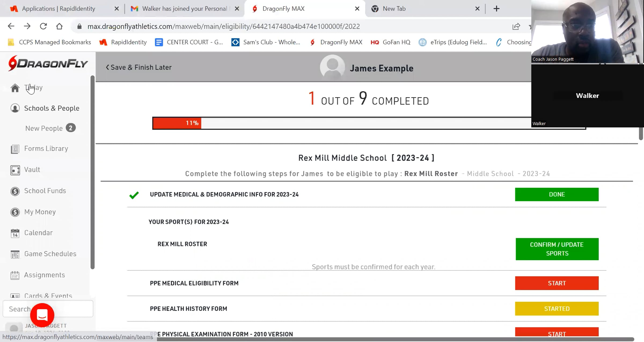644x342 pixels.
Task: Click the Schools & People person icon
Action: (15, 108)
